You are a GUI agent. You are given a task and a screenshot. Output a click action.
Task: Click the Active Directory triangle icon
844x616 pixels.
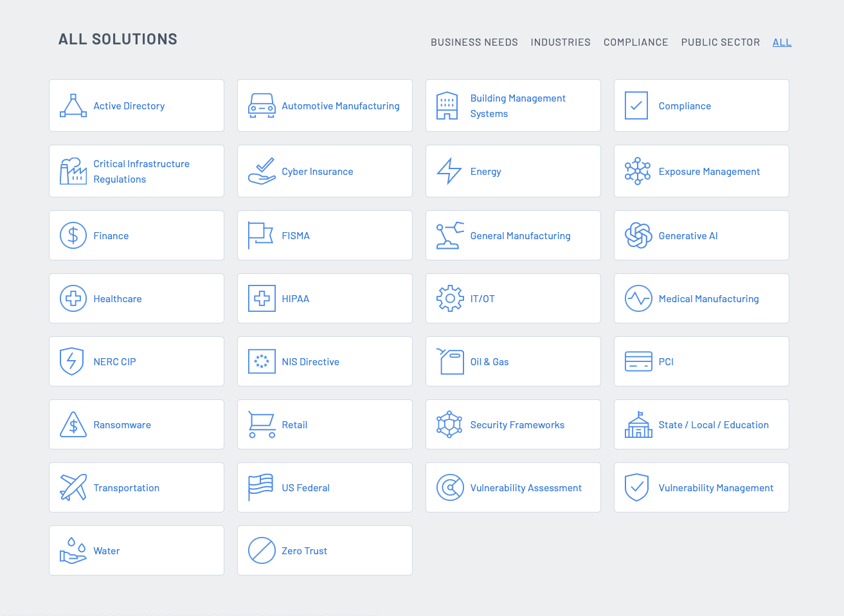(x=73, y=105)
